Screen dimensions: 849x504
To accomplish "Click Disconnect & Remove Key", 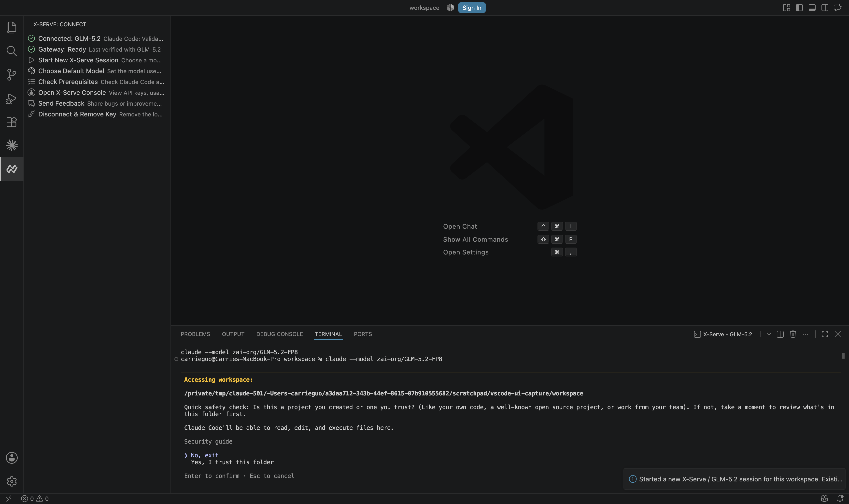I will pos(97,114).
